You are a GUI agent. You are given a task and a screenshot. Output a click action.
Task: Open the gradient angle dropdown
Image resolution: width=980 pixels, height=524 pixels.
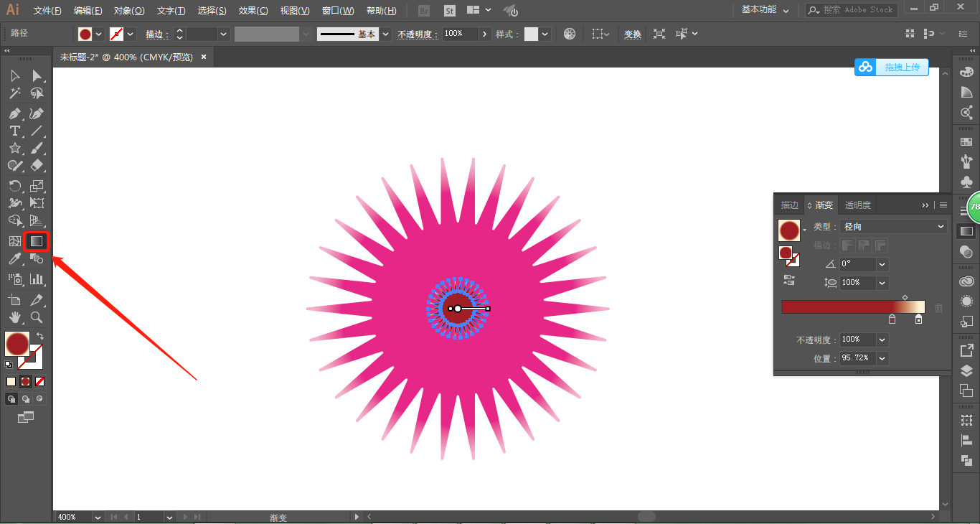(x=882, y=264)
